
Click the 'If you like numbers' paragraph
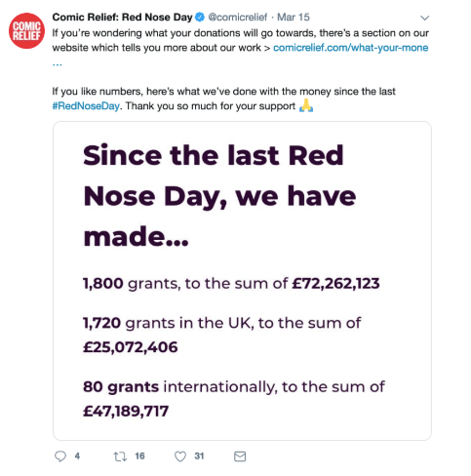coord(224,99)
